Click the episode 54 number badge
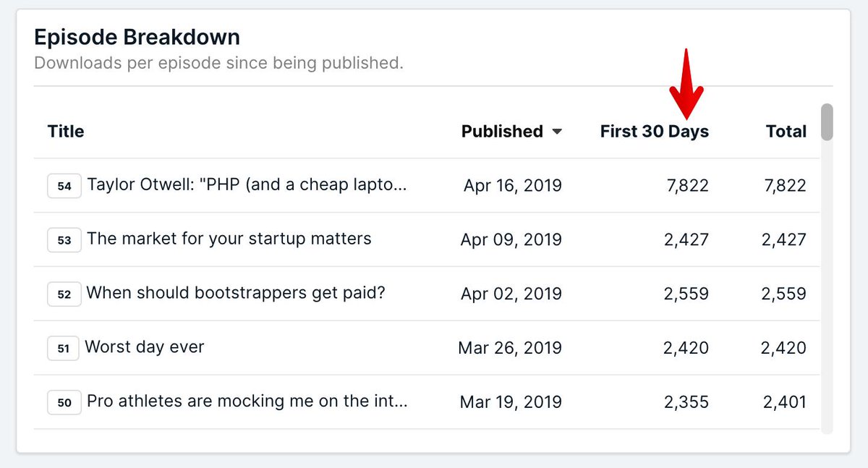The width and height of the screenshot is (868, 468). (64, 186)
